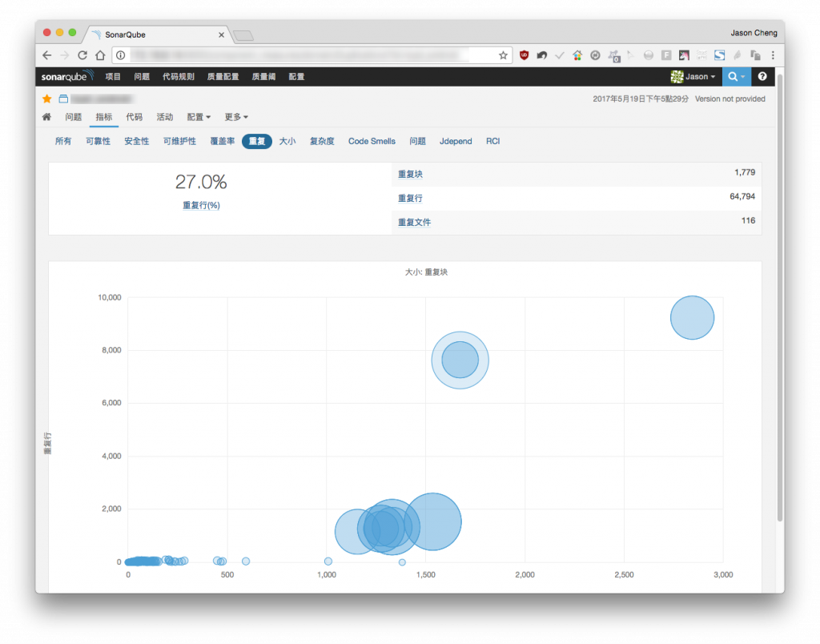Click the SonarQube logo

click(x=67, y=76)
